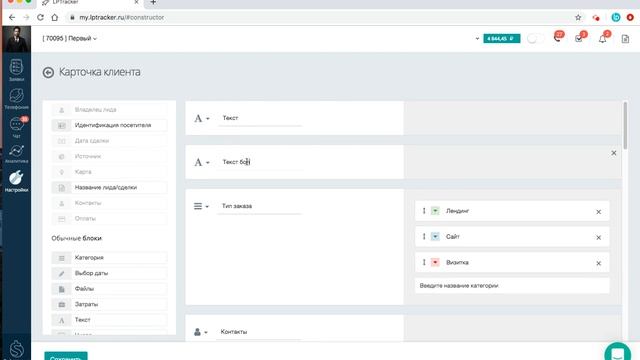Viewport: 640px width, 360px height.
Task: Add the Выбор даты block
Action: pyautogui.click(x=109, y=273)
